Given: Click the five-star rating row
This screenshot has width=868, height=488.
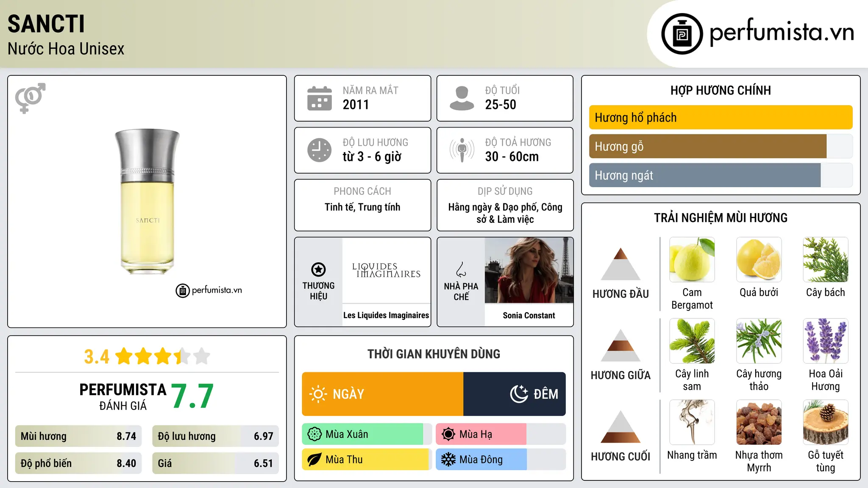Looking at the screenshot, I should [x=163, y=356].
